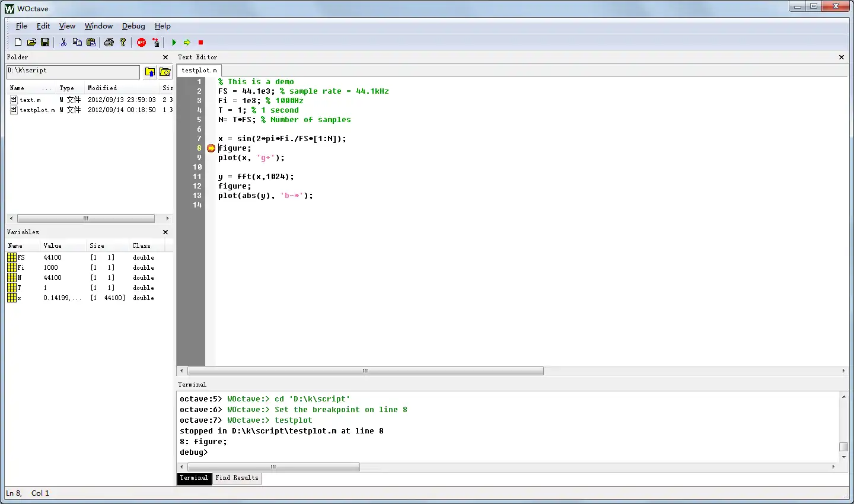Open a file via the folder toolbar icon
Screen dimensions: 854x504
[31, 42]
